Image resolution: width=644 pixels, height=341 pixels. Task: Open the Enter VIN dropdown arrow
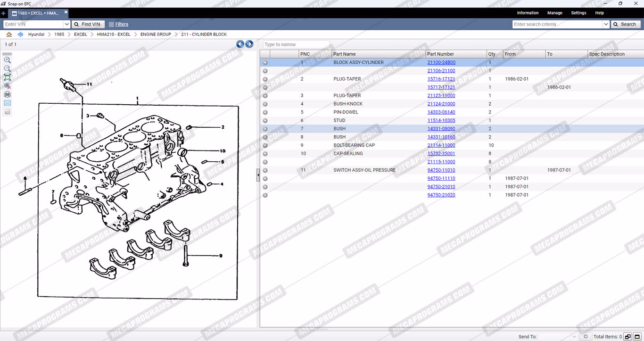(66, 25)
